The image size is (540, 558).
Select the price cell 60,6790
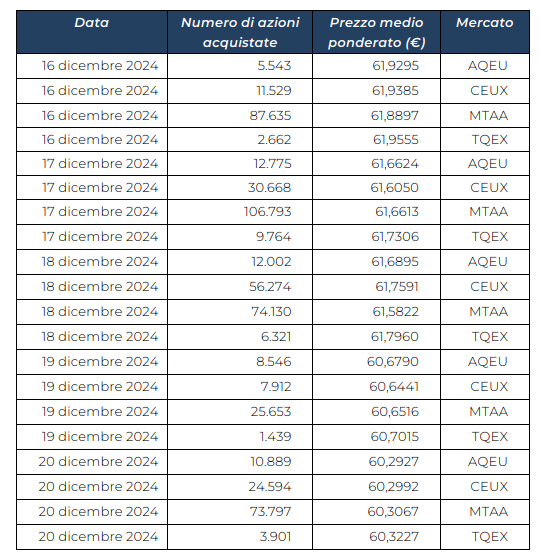click(377, 362)
